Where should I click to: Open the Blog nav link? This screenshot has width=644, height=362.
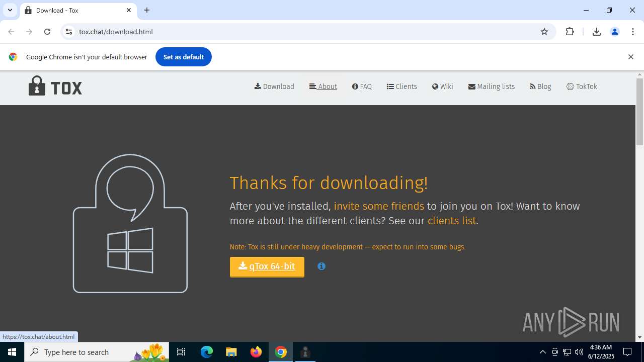click(x=540, y=86)
